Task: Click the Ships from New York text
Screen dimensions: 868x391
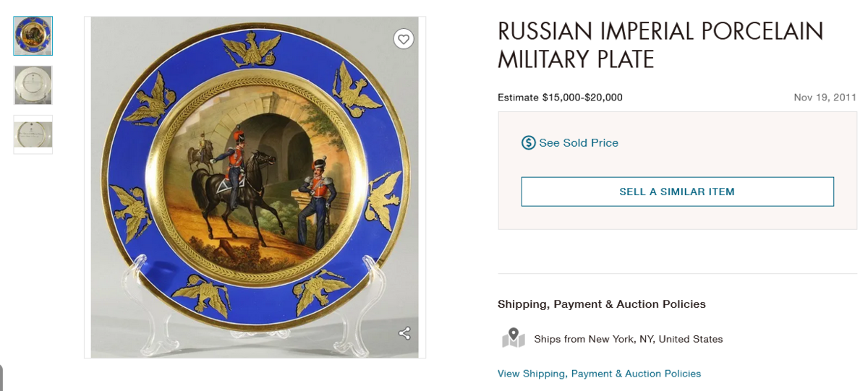Action: [x=628, y=339]
